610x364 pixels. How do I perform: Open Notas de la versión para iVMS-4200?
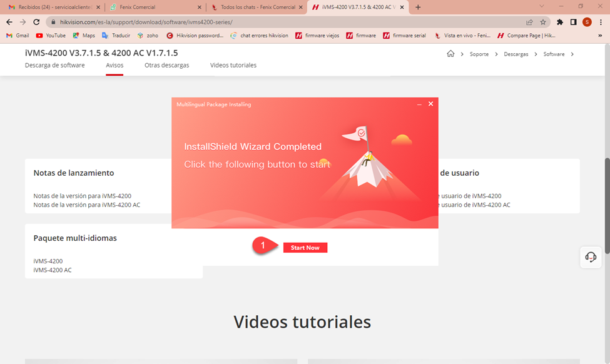point(82,196)
